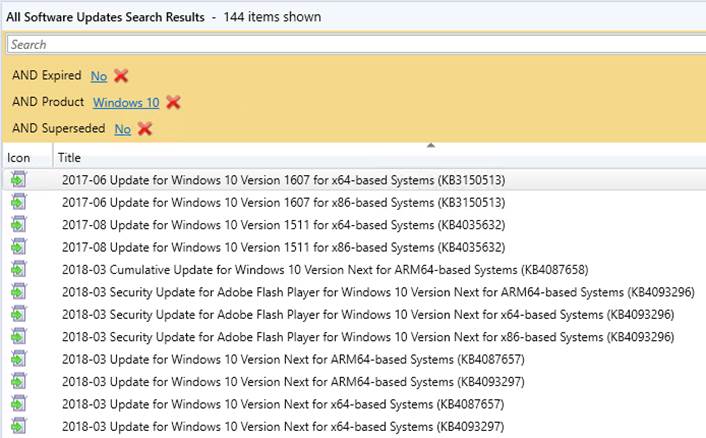Viewport: 706px width, 438px height.
Task: Click the update icon for KB3150513 x86 row
Action: pyautogui.click(x=19, y=202)
